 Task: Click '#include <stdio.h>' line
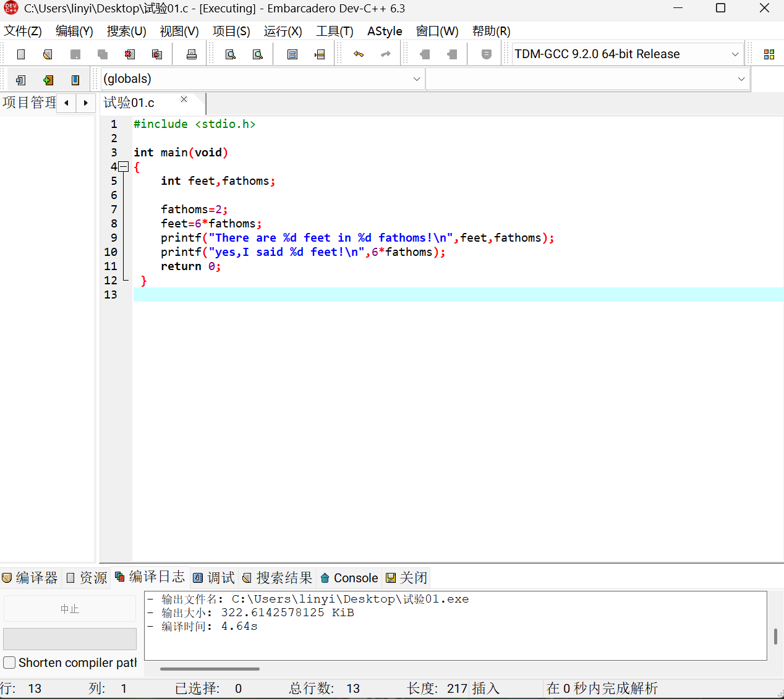(x=194, y=124)
